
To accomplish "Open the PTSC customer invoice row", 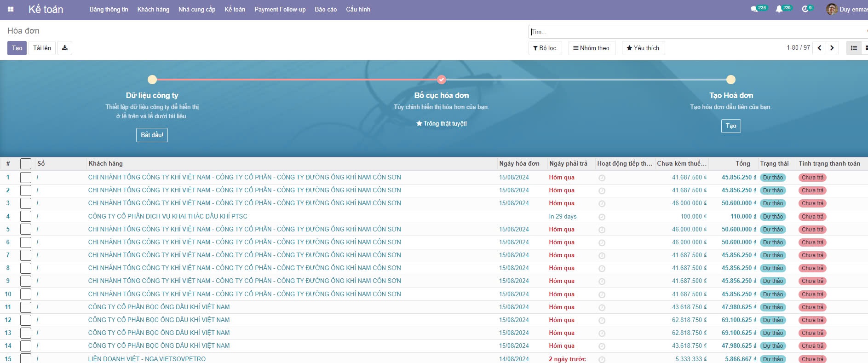I will click(167, 216).
